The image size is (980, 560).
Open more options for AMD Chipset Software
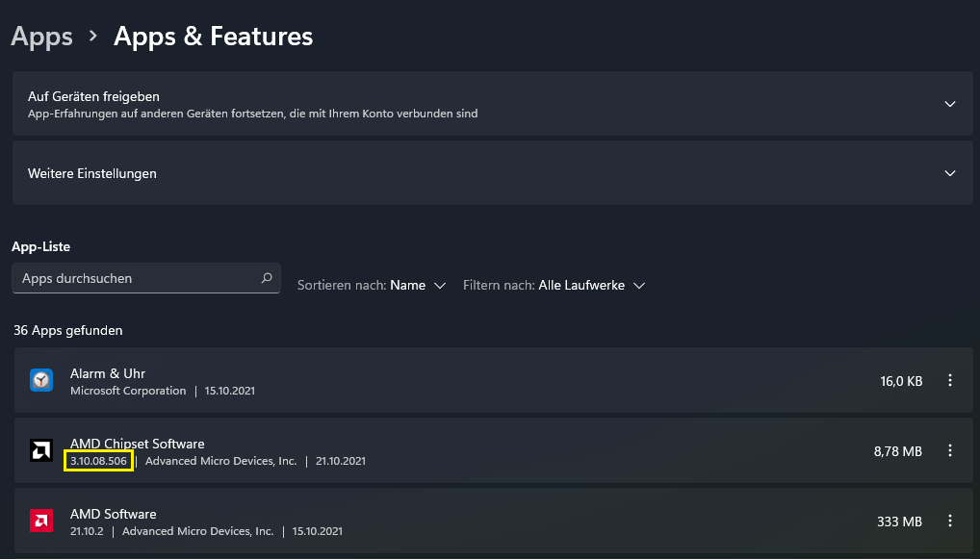point(950,450)
